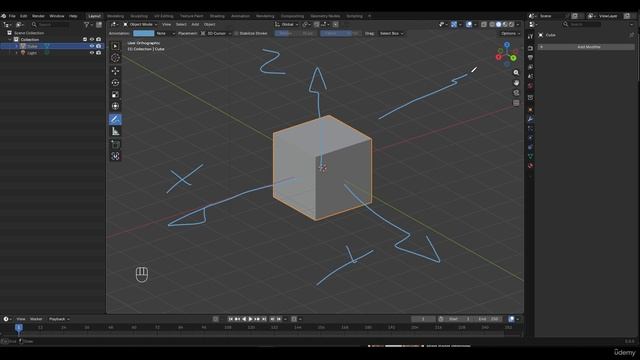Select the Add Cube tool

[115, 144]
